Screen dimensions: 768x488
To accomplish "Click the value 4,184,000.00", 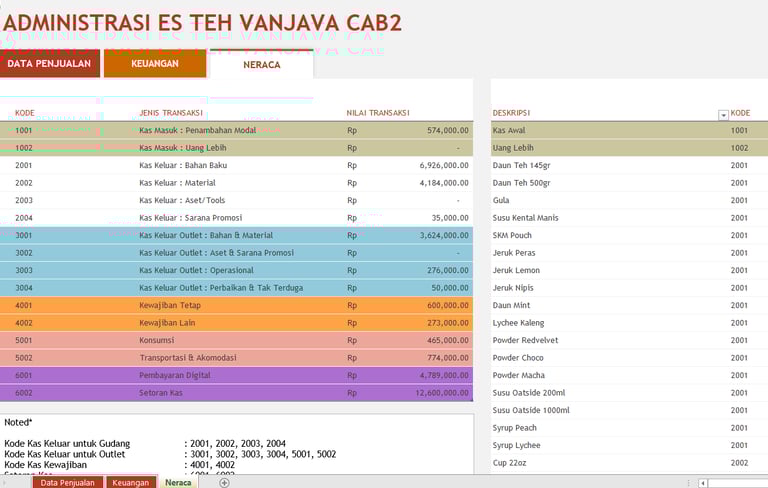I will pyautogui.click(x=444, y=183).
